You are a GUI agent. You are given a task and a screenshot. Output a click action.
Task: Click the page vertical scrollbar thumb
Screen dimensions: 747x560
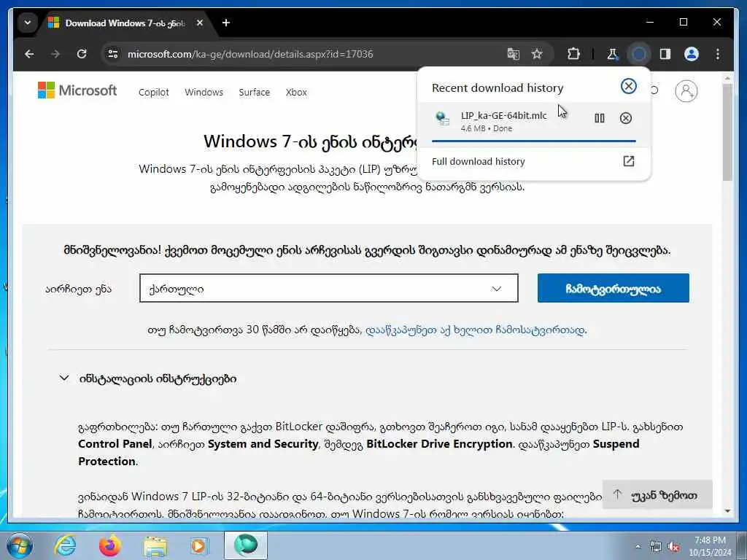tap(727, 132)
